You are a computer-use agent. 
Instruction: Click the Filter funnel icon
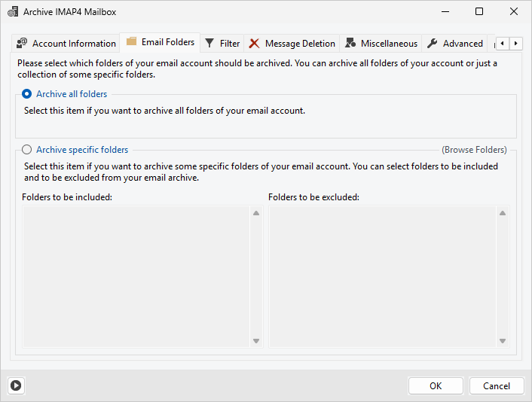(x=210, y=44)
